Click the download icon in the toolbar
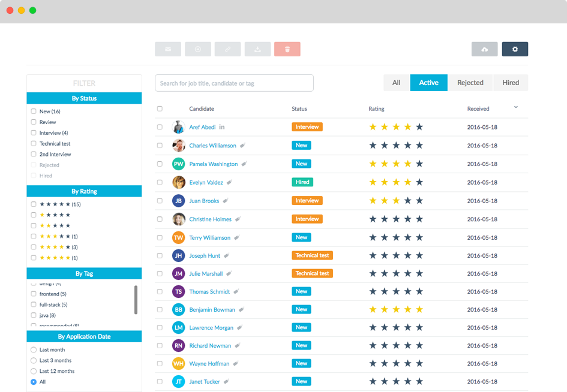 click(x=257, y=49)
